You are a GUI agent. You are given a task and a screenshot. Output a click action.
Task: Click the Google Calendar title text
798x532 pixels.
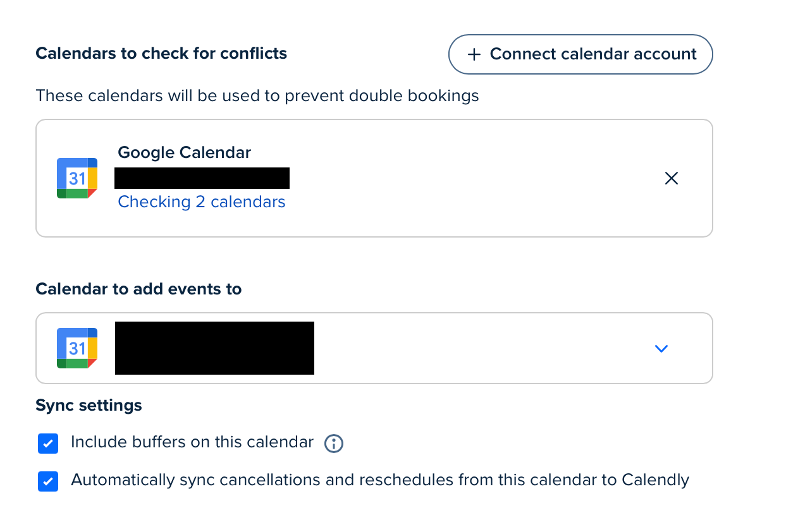(184, 152)
